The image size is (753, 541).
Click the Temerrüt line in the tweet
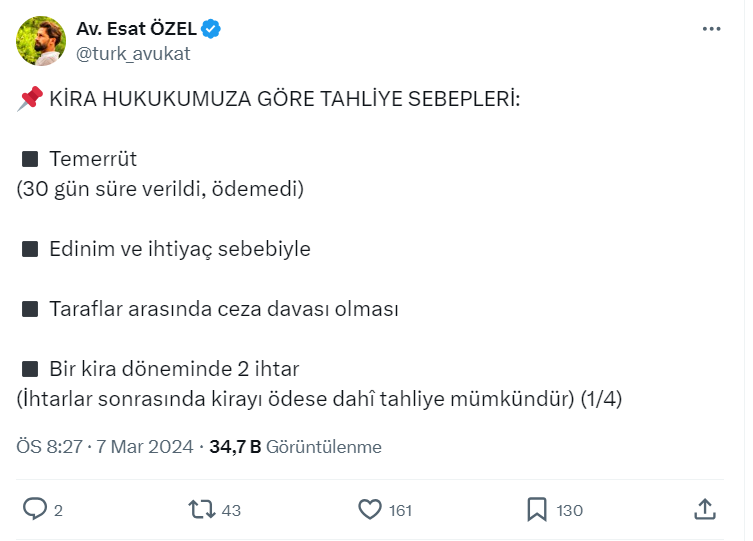(93, 159)
